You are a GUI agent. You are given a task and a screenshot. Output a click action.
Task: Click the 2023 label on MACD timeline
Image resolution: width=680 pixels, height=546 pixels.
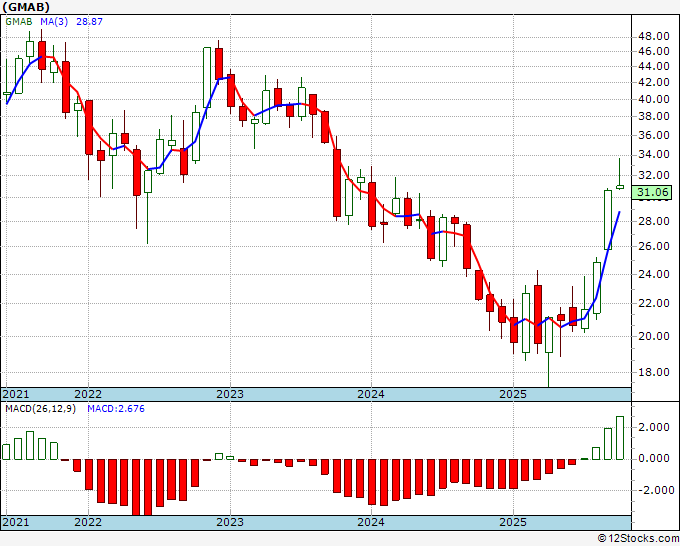coord(230,522)
